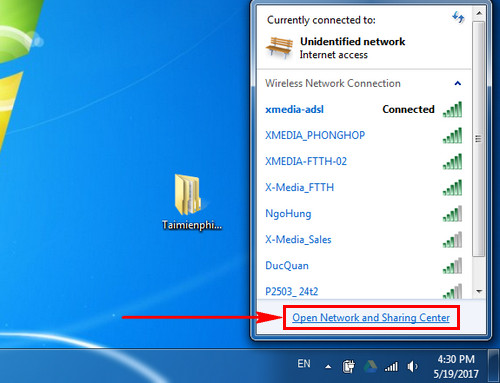Click the network list scrollbar down arrow
Image resolution: width=500 pixels, height=383 pixels.
click(479, 292)
